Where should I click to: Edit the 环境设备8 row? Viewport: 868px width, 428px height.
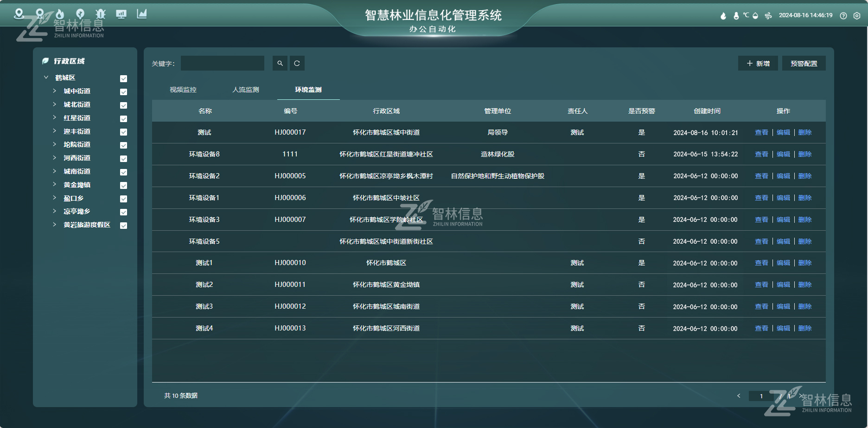pos(783,154)
